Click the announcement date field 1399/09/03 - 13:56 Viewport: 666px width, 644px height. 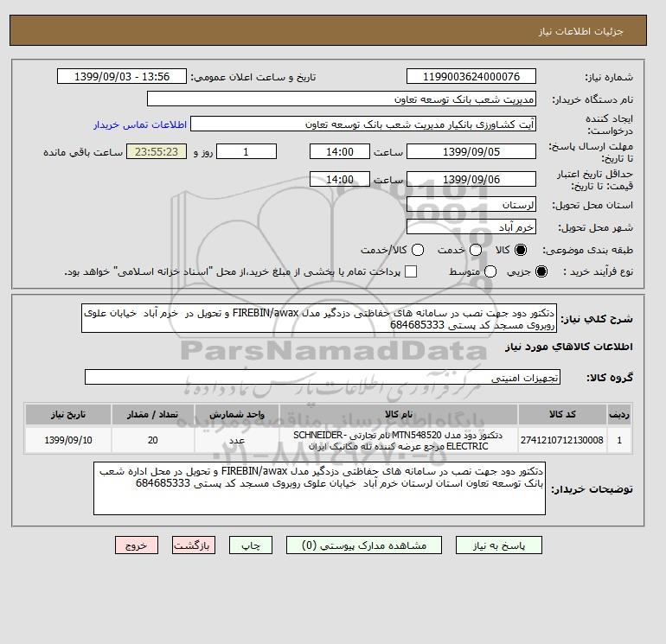[122, 76]
